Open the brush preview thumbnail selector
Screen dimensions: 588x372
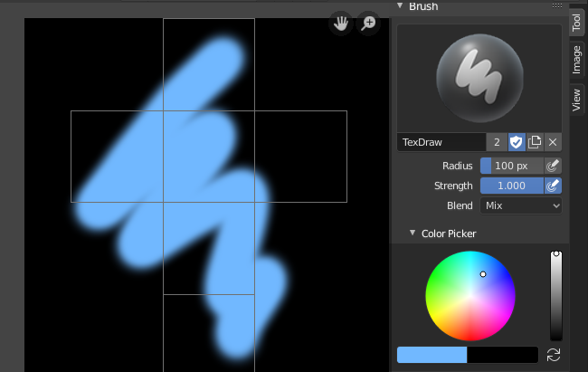[479, 78]
